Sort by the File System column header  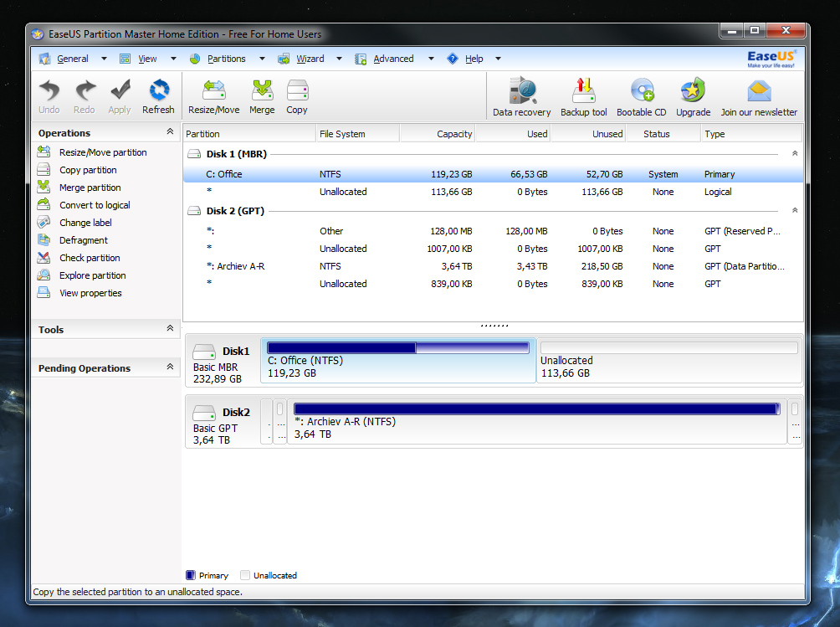pyautogui.click(x=358, y=134)
